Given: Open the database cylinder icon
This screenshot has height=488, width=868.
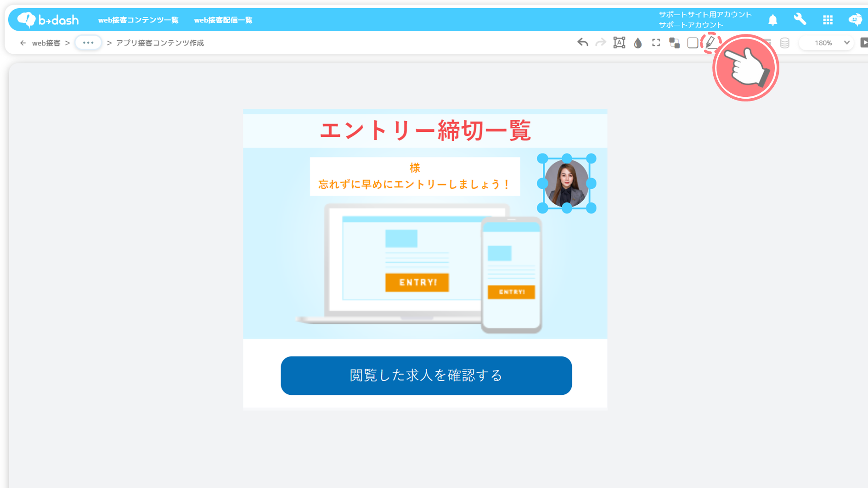Looking at the screenshot, I should pyautogui.click(x=785, y=43).
